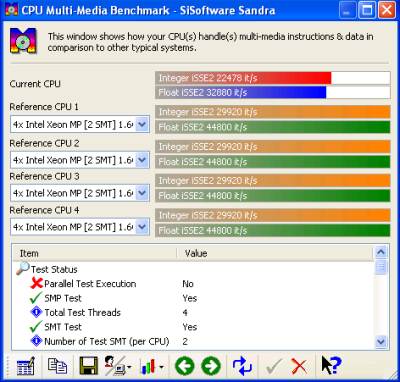The height and width of the screenshot is (382, 400).
Task: Click results list scroll up arrow
Action: tap(381, 252)
